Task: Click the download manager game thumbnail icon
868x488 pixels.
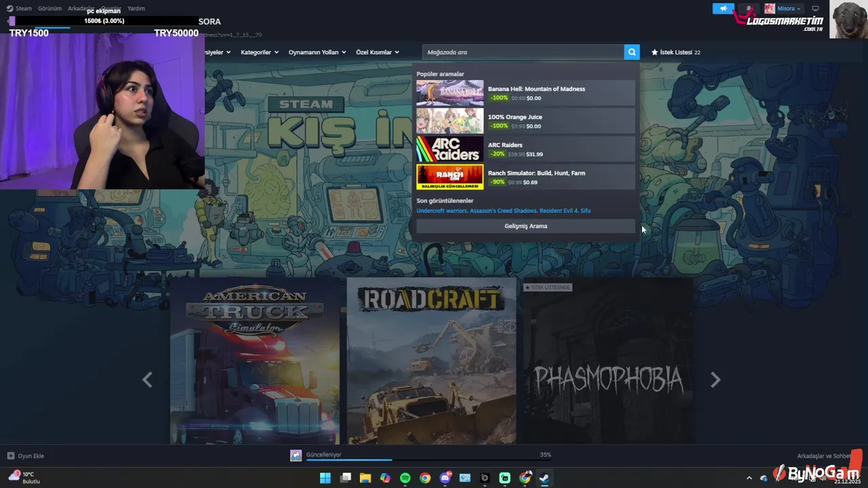Action: click(x=296, y=455)
